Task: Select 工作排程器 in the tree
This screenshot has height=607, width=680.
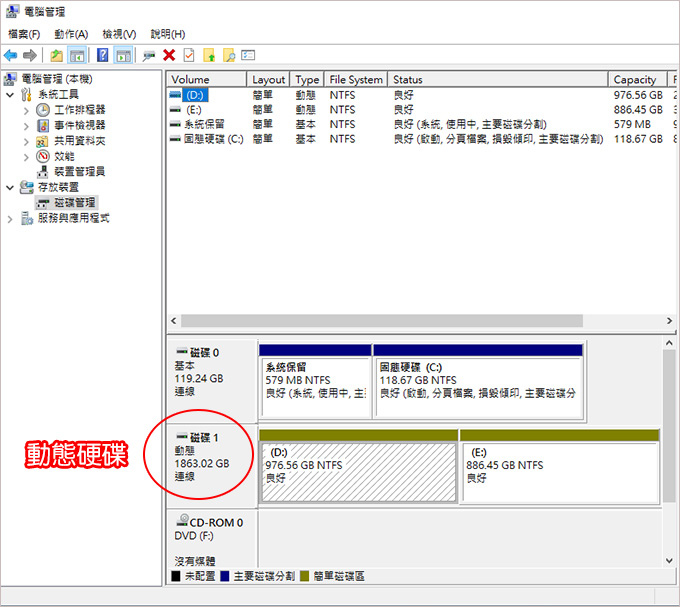Action: tap(80, 110)
